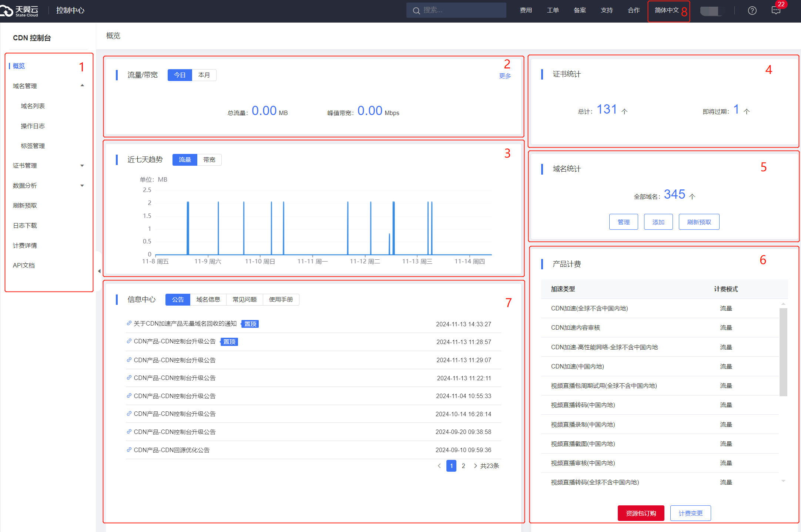Expand the 证书管理 menu section
Screen dimensions: 801x532
(x=82, y=165)
